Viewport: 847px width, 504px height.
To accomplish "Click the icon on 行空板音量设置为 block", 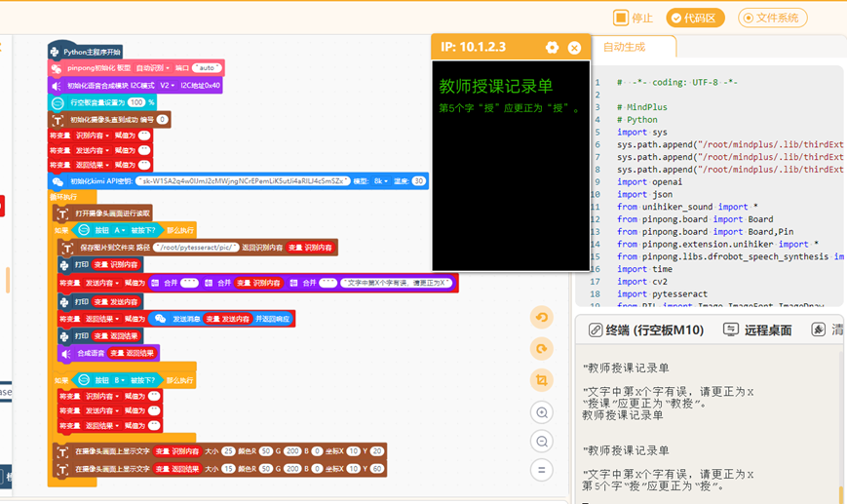I will point(58,102).
